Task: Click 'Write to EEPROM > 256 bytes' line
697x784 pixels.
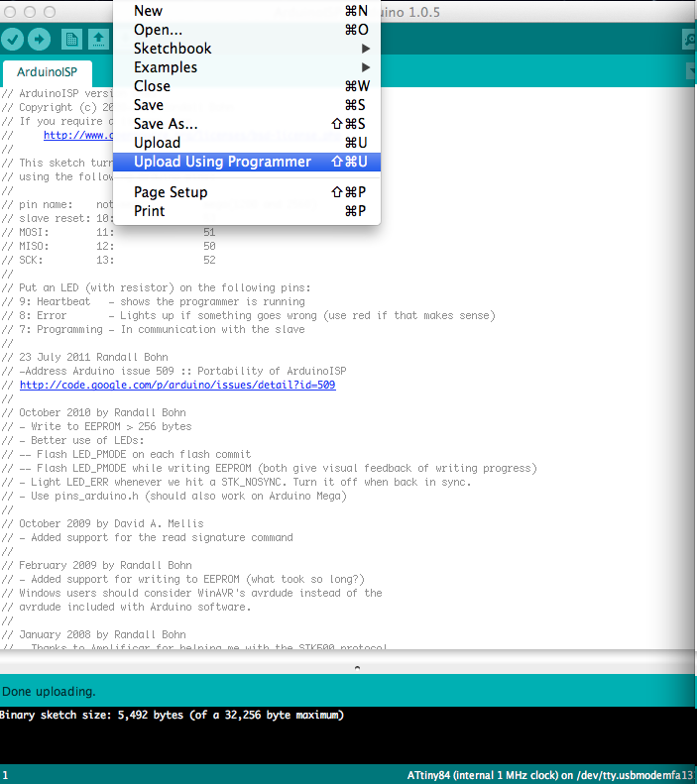Action: [96, 426]
